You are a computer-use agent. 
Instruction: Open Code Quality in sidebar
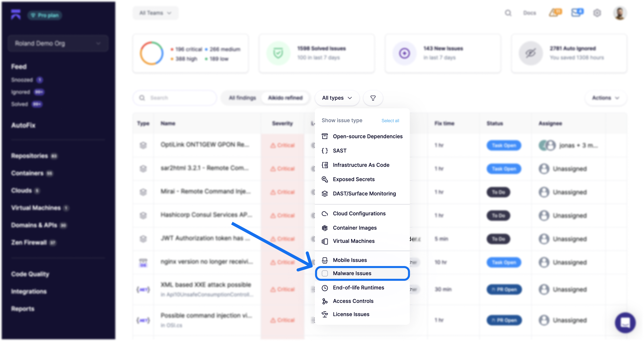pyautogui.click(x=30, y=274)
